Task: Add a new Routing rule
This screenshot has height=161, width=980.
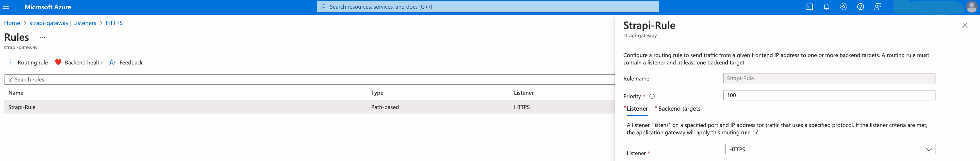Action: click(x=28, y=63)
